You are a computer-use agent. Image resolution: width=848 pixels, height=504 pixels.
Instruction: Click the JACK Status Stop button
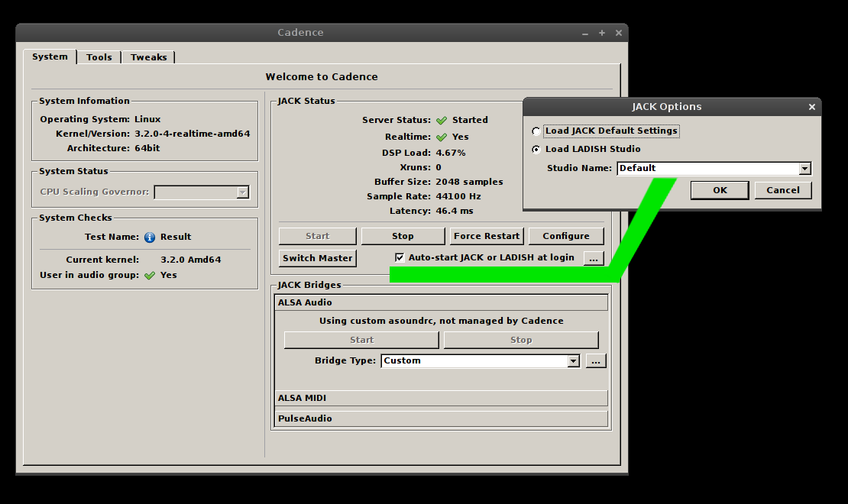tap(403, 236)
